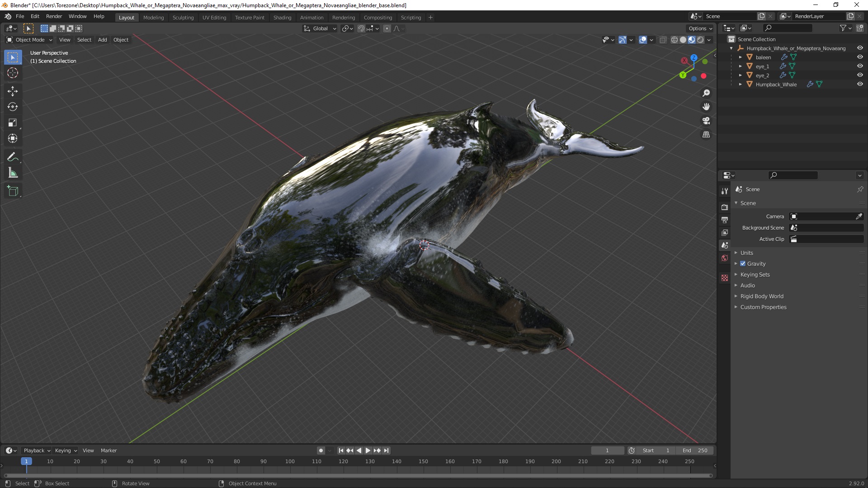
Task: Select the Scale tool
Action: pyautogui.click(x=13, y=123)
